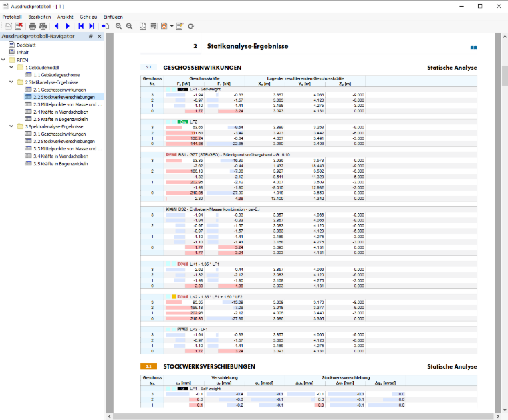Click the vertical scrollbar down arrow

coord(505,409)
